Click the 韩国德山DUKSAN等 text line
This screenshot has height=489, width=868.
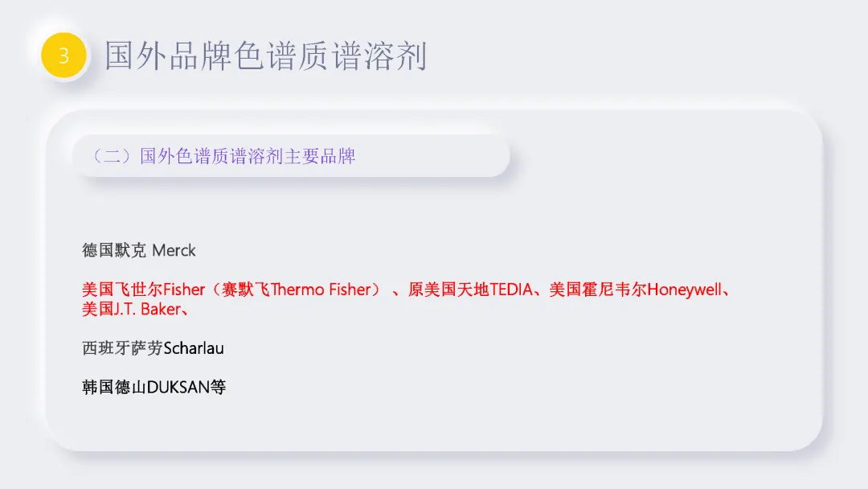point(154,387)
